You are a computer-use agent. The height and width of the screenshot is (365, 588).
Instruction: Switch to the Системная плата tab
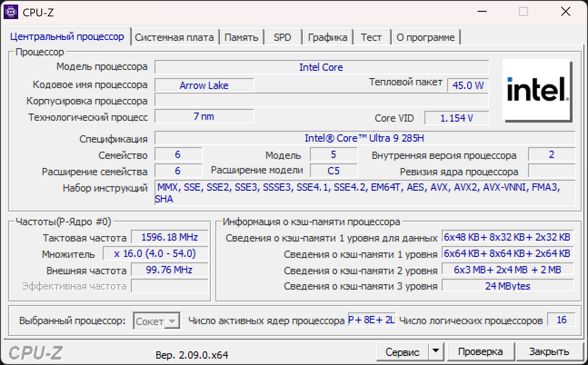[174, 37]
